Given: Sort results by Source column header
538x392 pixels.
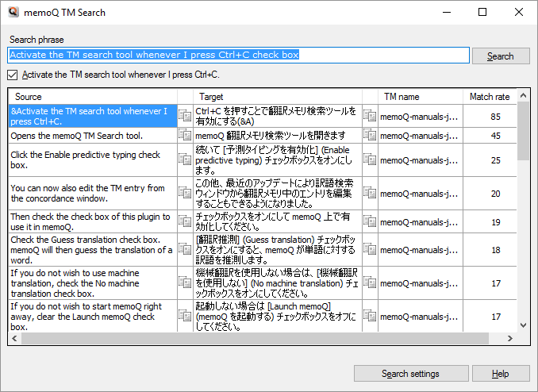Looking at the screenshot, I should (x=92, y=97).
